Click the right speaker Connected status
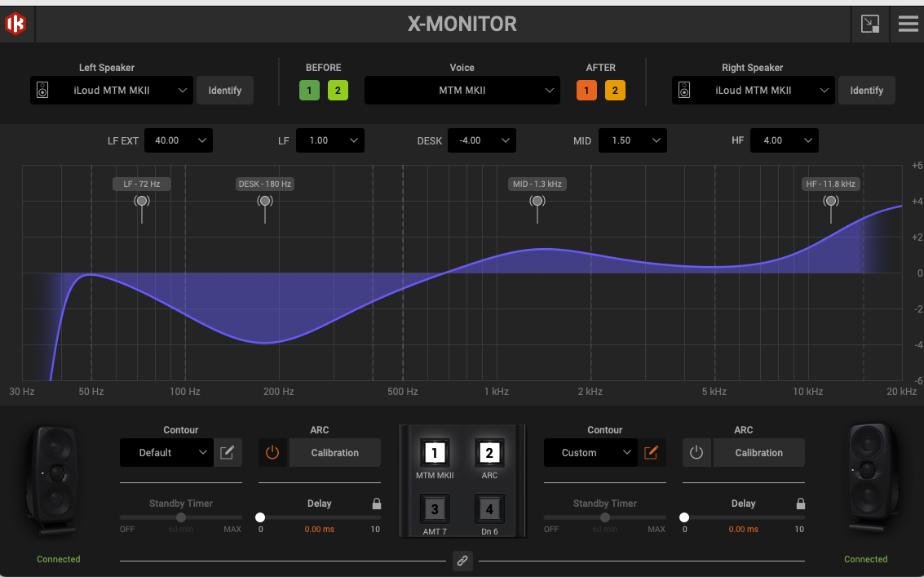This screenshot has width=924, height=577. pos(865,559)
